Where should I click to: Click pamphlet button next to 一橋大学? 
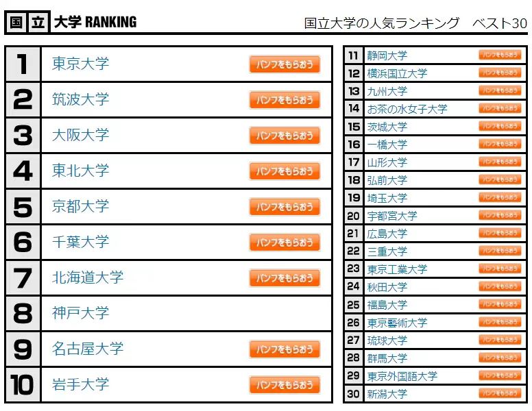500,144
